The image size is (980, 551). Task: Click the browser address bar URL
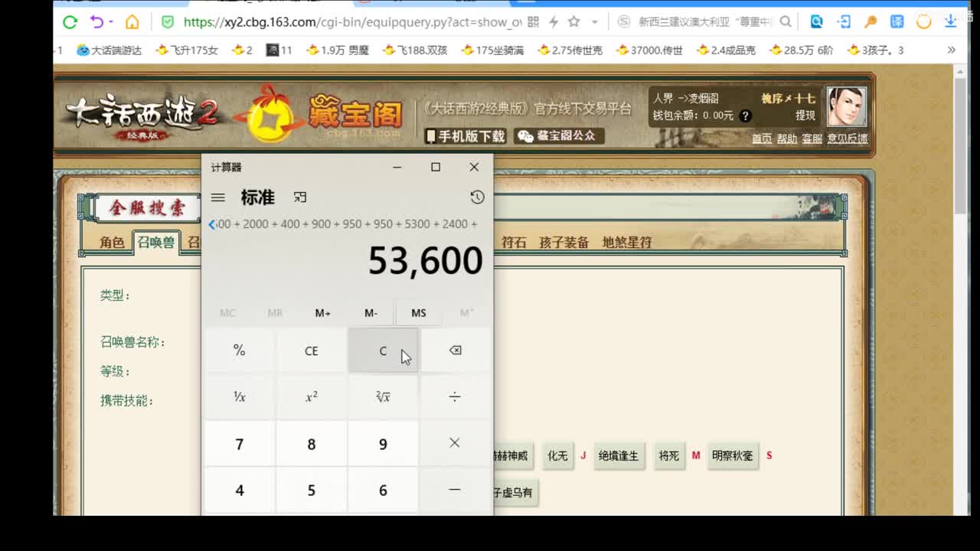tap(352, 22)
